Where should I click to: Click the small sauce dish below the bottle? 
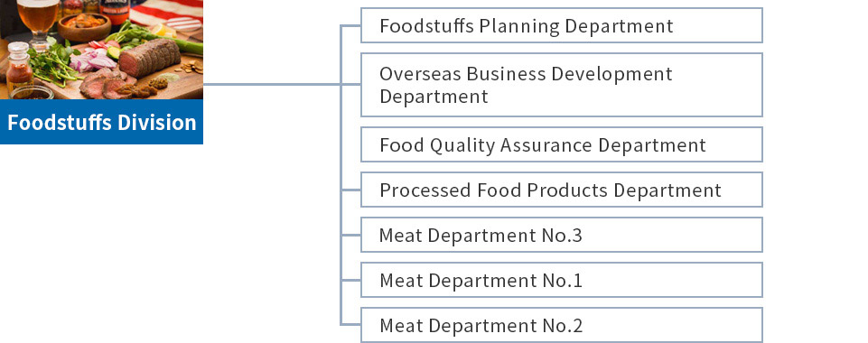pyautogui.click(x=33, y=92)
